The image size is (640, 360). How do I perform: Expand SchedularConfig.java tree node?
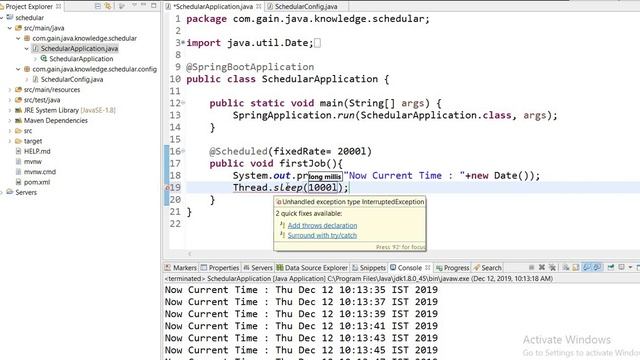point(27,80)
